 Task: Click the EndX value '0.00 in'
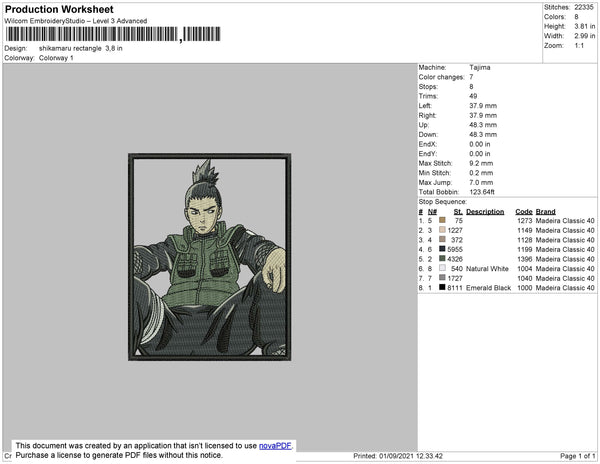tap(480, 144)
